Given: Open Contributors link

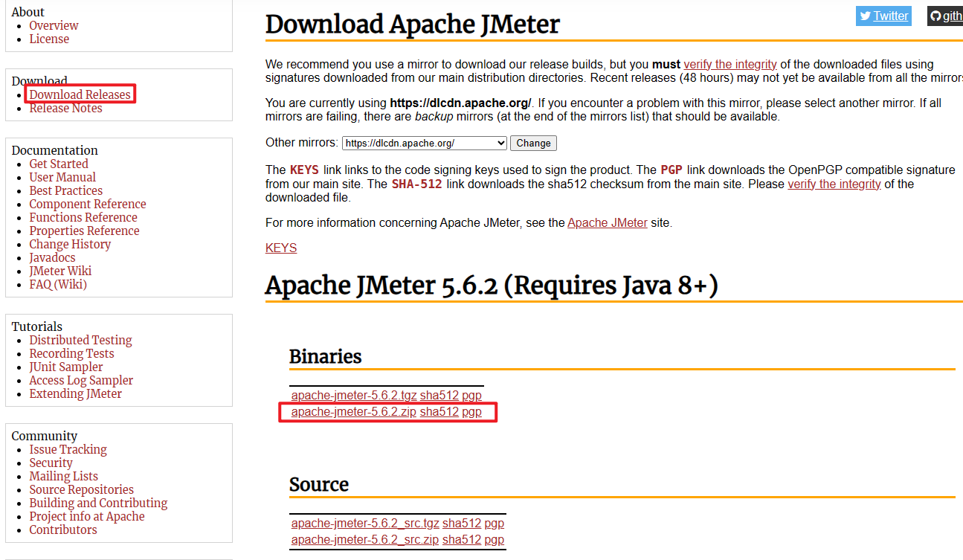Looking at the screenshot, I should tap(63, 530).
